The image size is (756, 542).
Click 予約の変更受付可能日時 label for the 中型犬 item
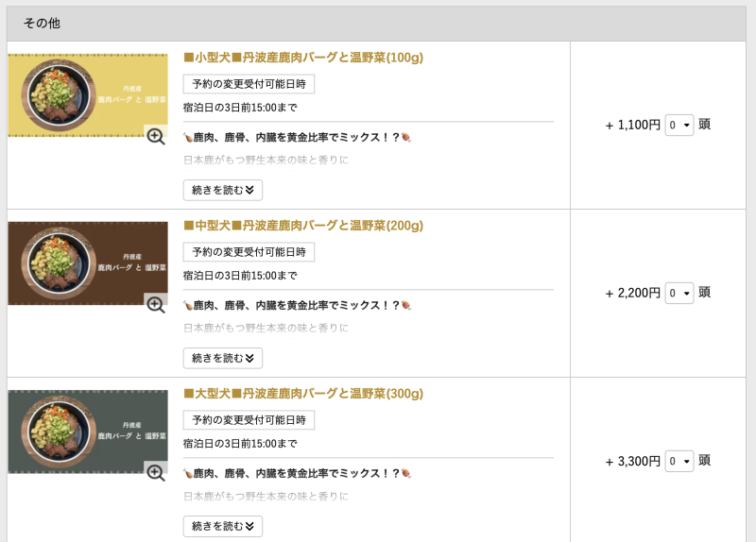tap(249, 252)
